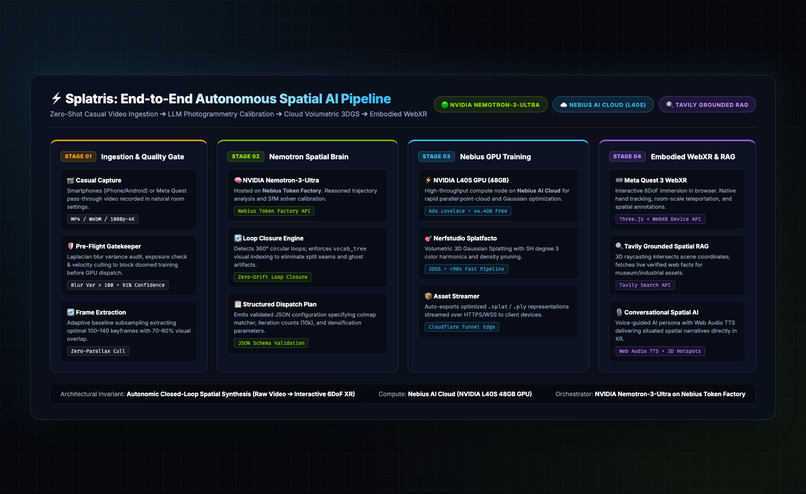Click the shield icon beside Pre-Flight Gatekeeper
The image size is (806, 494).
tap(70, 246)
